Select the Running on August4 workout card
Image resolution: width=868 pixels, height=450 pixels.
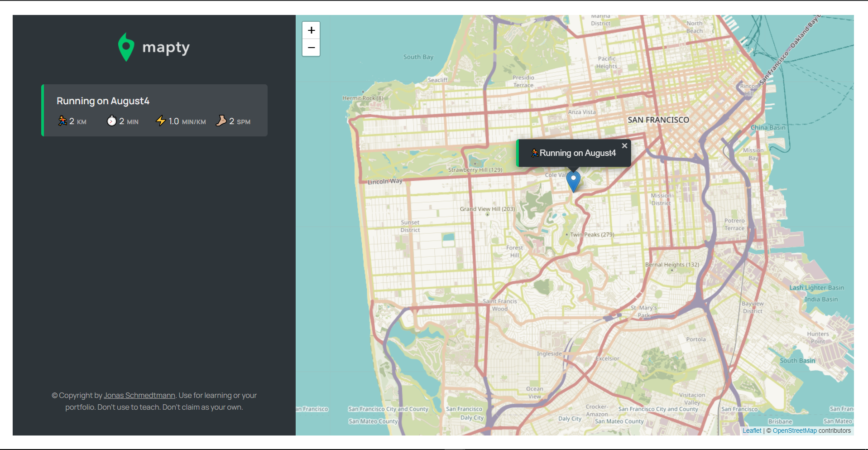(x=154, y=110)
